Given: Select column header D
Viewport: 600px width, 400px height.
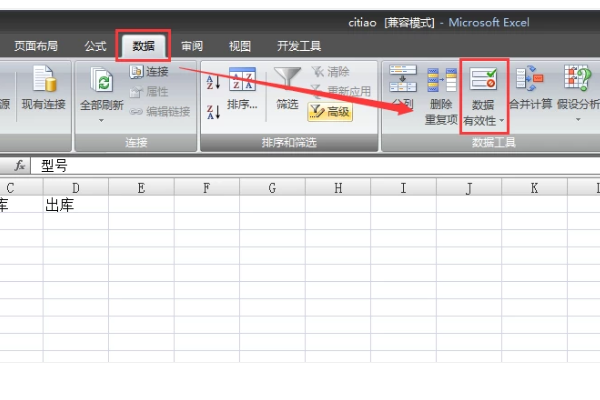Looking at the screenshot, I should click(76, 188).
